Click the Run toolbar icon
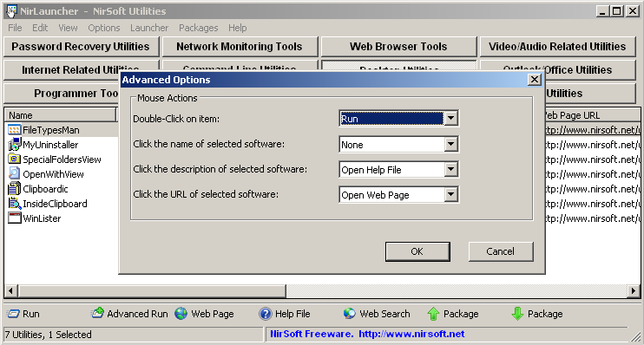 point(14,314)
